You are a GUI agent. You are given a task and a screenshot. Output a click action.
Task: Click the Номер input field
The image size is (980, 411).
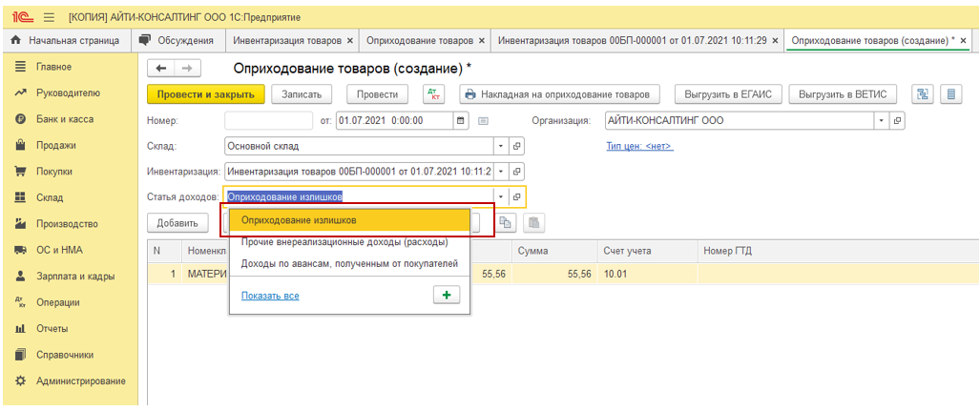pyautogui.click(x=268, y=121)
